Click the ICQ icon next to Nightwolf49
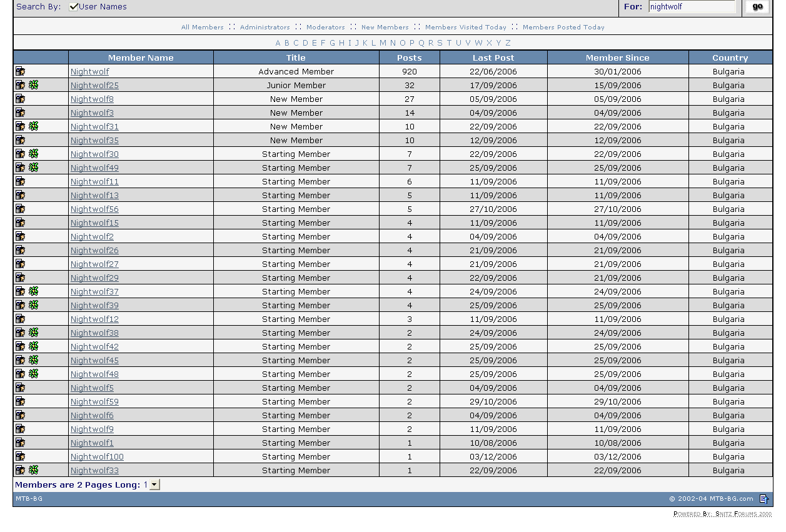The height and width of the screenshot is (532, 786). click(x=34, y=168)
